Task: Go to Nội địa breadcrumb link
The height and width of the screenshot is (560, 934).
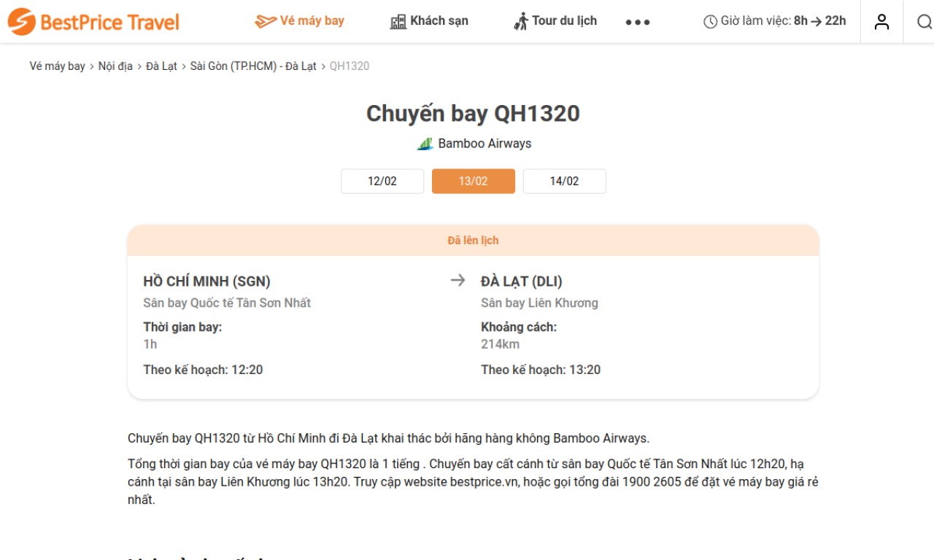Action: pos(115,66)
